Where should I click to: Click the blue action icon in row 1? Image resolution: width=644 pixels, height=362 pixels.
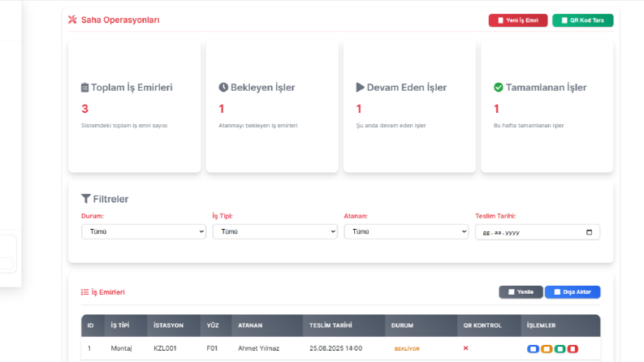pyautogui.click(x=533, y=349)
